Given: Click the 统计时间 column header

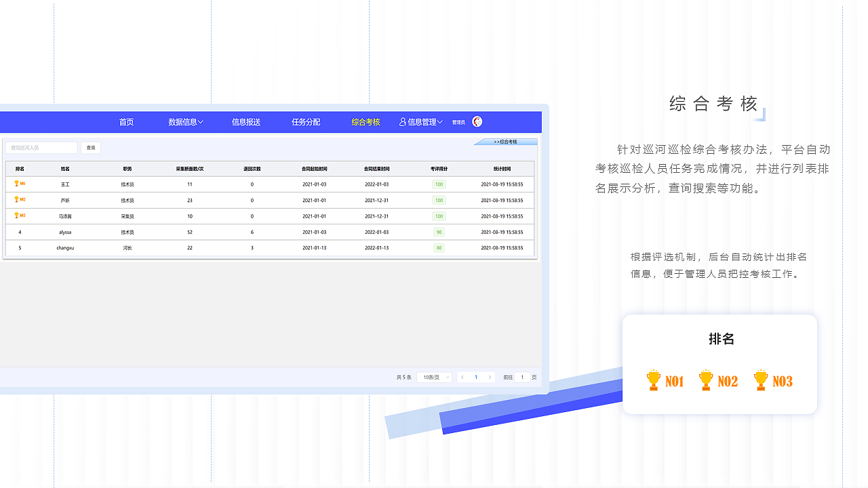Looking at the screenshot, I should pos(502,169).
